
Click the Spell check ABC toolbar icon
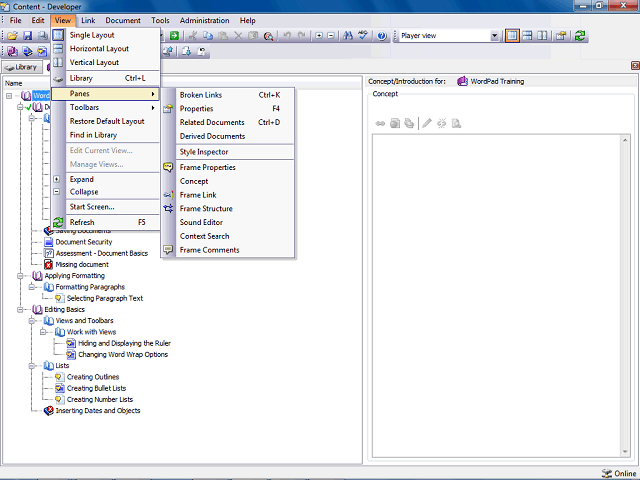[363, 36]
